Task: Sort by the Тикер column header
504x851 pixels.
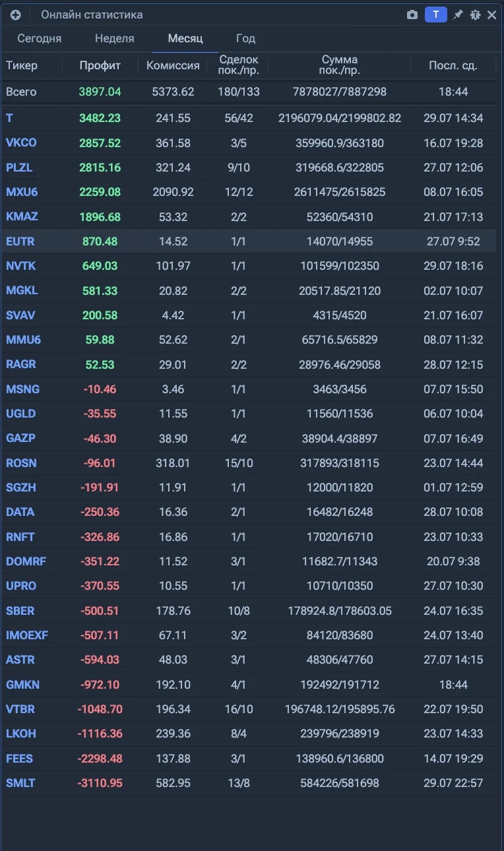Action: tap(22, 65)
